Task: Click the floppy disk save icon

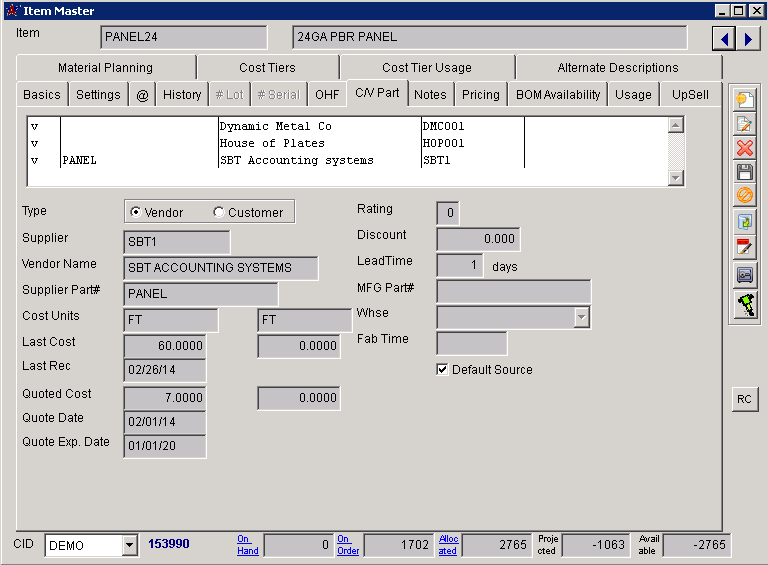Action: pyautogui.click(x=744, y=172)
